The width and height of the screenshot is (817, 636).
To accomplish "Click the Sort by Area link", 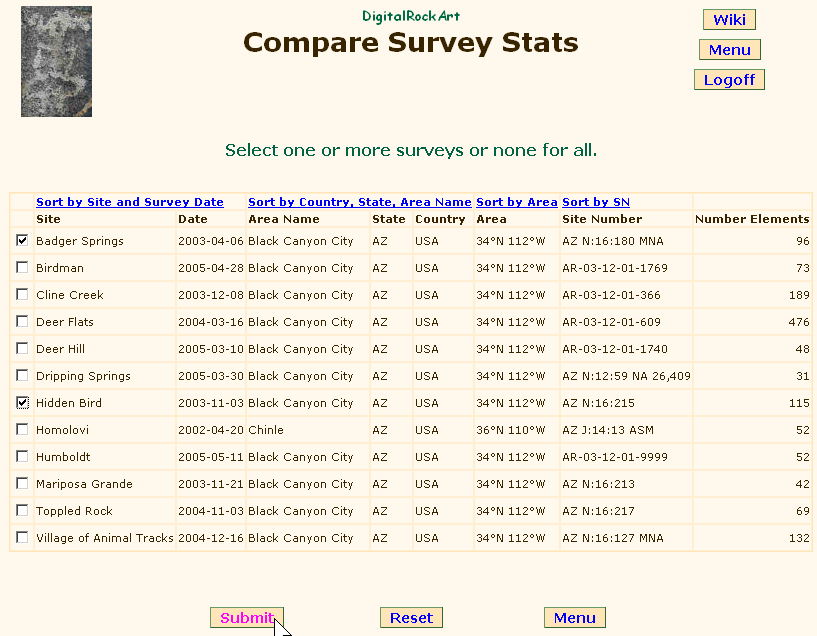I will [x=516, y=202].
